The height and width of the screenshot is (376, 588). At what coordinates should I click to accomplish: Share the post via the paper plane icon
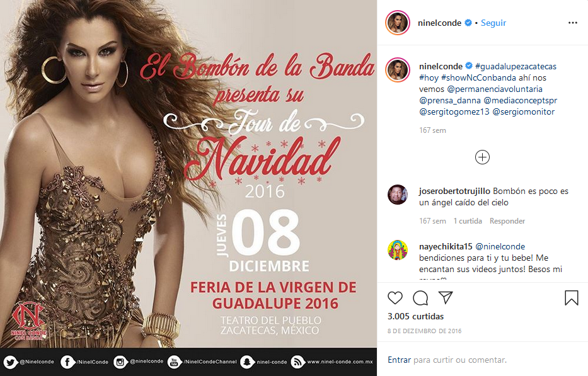pos(446,298)
